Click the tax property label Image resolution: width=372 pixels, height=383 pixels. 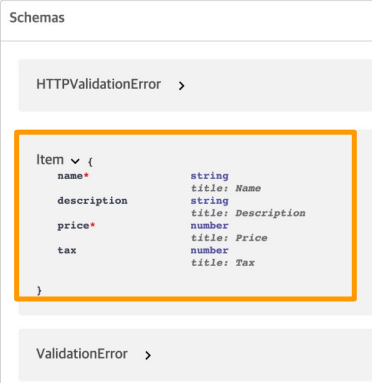tap(67, 250)
